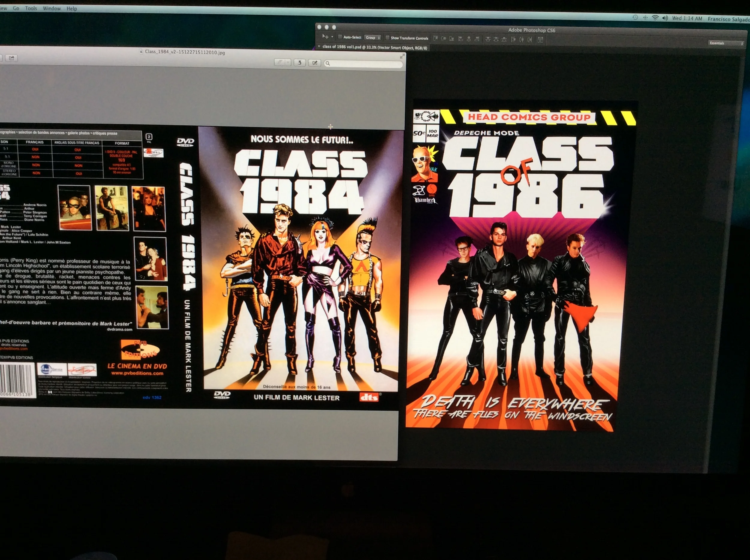Image resolution: width=750 pixels, height=560 pixels.
Task: Click the Class_1984_v2 file title in Preview
Action: pos(185,52)
